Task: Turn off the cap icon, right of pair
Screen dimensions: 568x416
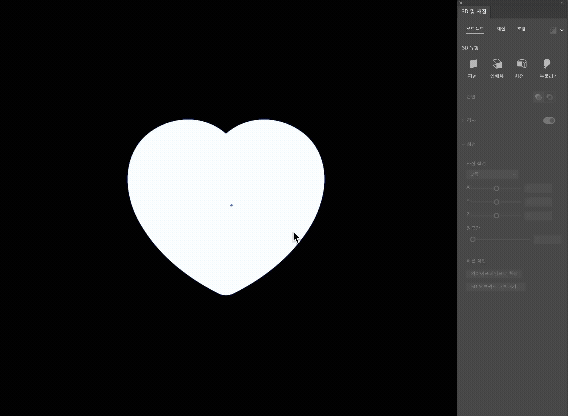Action: tap(550, 97)
